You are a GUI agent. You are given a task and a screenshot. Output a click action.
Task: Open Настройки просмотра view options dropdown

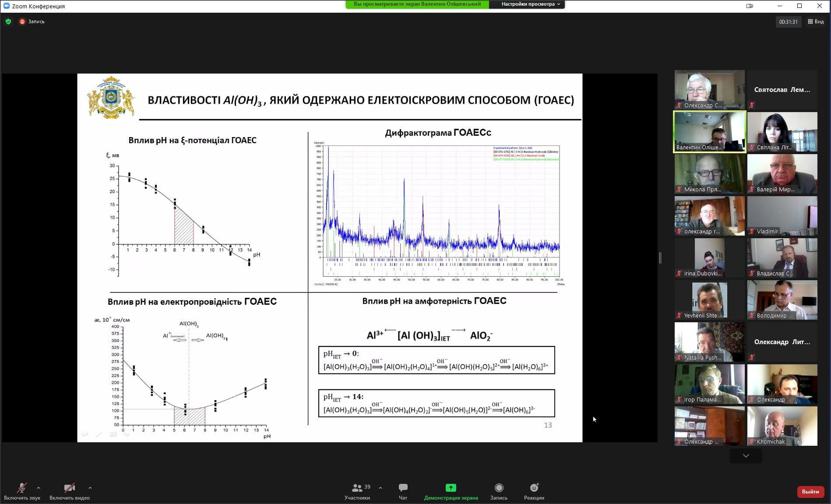click(530, 4)
